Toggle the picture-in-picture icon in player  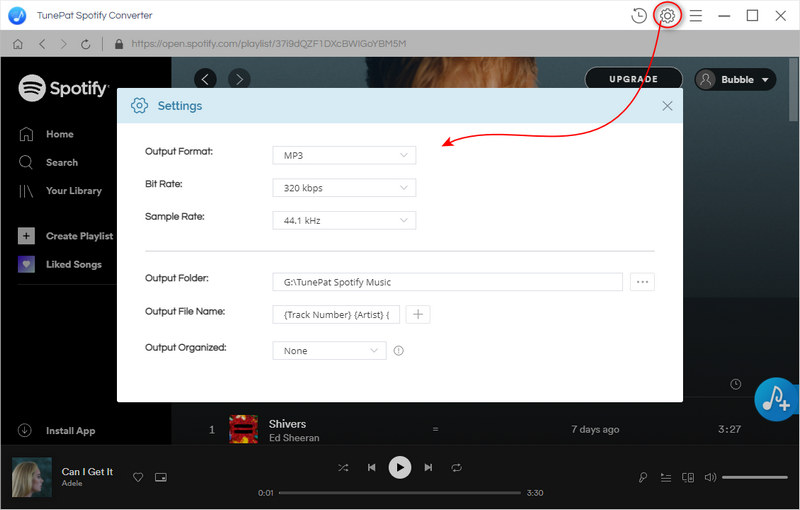161,477
